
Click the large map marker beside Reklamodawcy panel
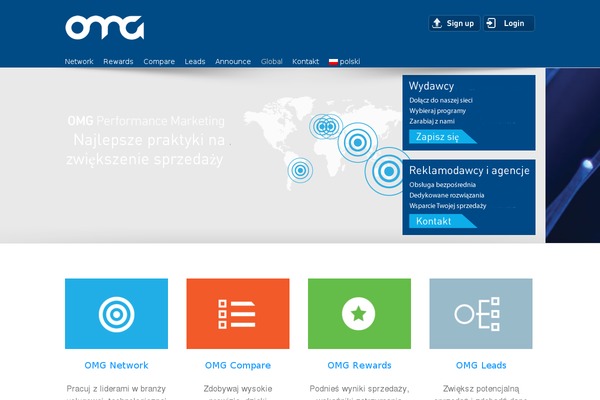coord(387,171)
